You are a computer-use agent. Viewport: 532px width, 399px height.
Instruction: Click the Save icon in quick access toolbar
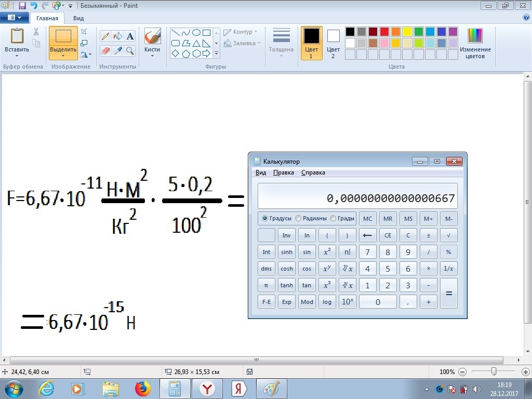coord(22,6)
